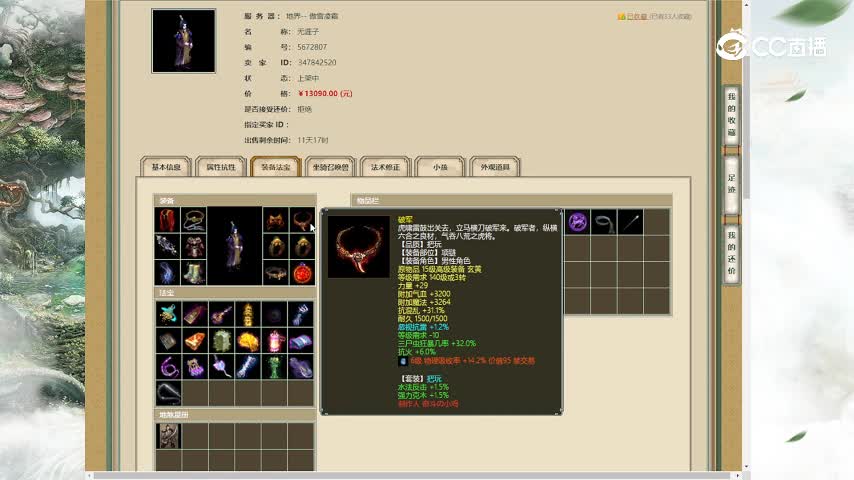854x480 pixels.
Task: Open 足迹 side button
Action: pyautogui.click(x=731, y=184)
